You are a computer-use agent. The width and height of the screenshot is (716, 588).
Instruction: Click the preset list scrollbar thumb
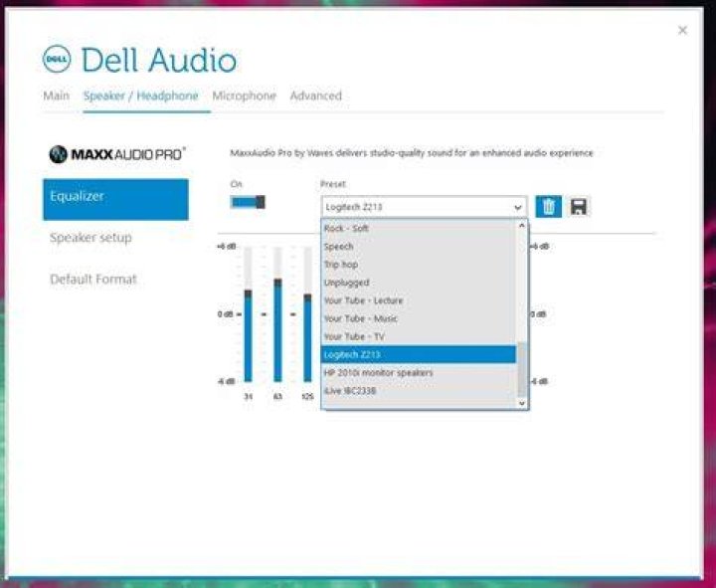click(x=522, y=369)
